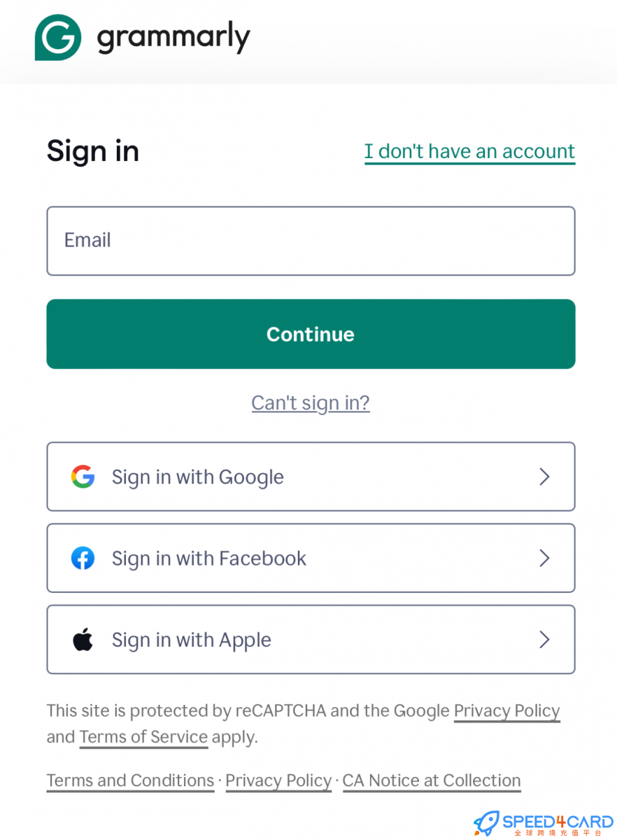Viewport: 617px width, 840px height.
Task: Expand the chevron next to Sign in with Google
Action: pyautogui.click(x=544, y=477)
